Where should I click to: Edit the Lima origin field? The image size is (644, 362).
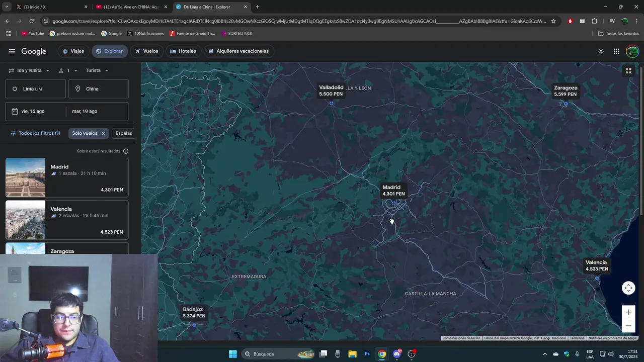pyautogui.click(x=36, y=89)
